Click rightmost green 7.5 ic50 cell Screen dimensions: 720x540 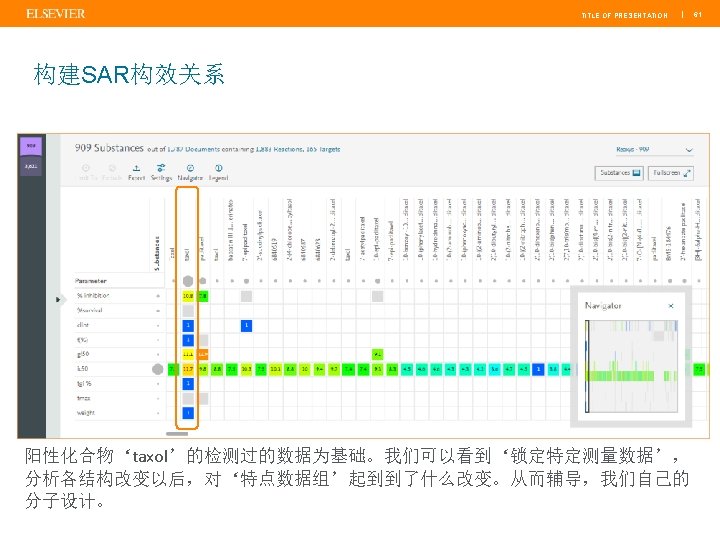pyautogui.click(x=699, y=369)
